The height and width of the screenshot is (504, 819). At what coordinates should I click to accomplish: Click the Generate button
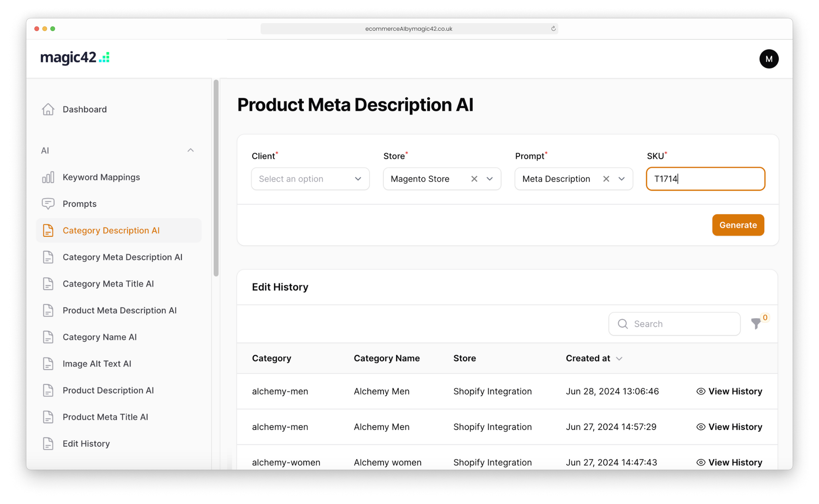(x=738, y=224)
